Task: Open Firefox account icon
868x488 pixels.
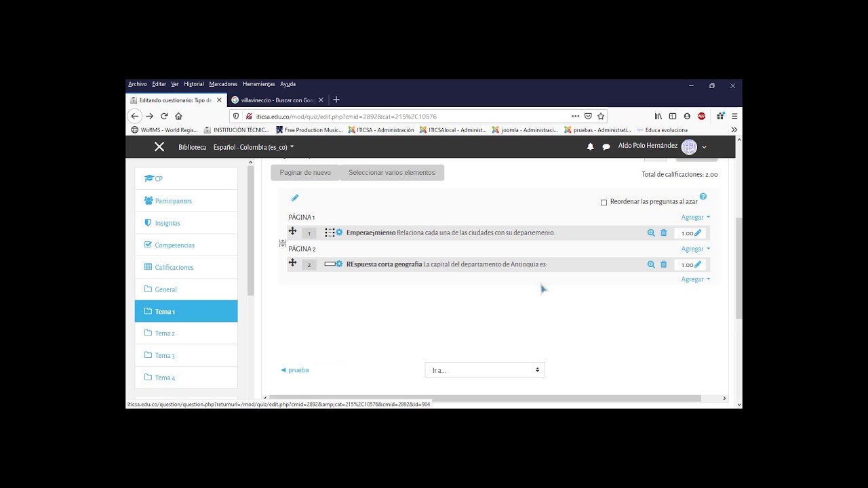Action: [687, 116]
